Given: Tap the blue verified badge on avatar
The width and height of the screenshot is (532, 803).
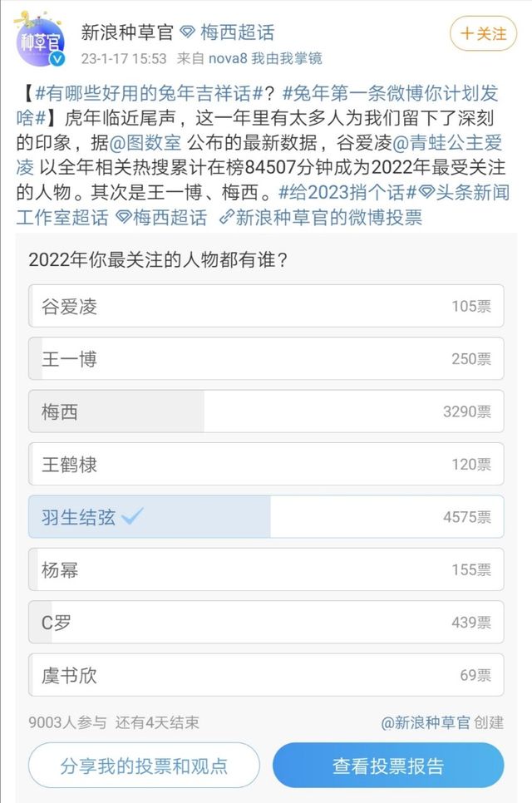Looking at the screenshot, I should coord(58,59).
